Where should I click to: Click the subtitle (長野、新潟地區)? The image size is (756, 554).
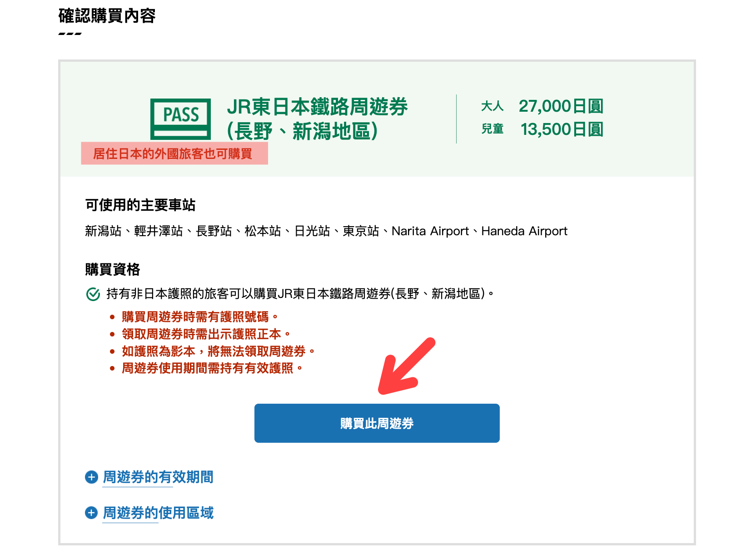click(x=302, y=132)
